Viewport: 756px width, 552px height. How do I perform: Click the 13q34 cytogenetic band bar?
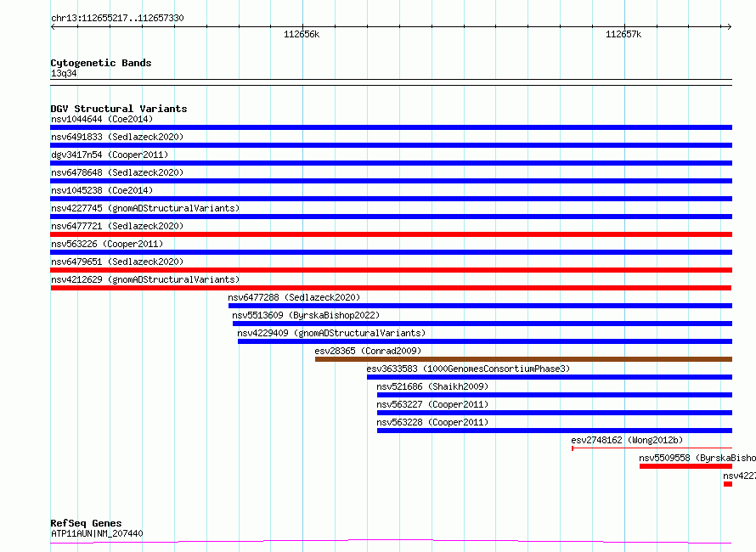391,82
